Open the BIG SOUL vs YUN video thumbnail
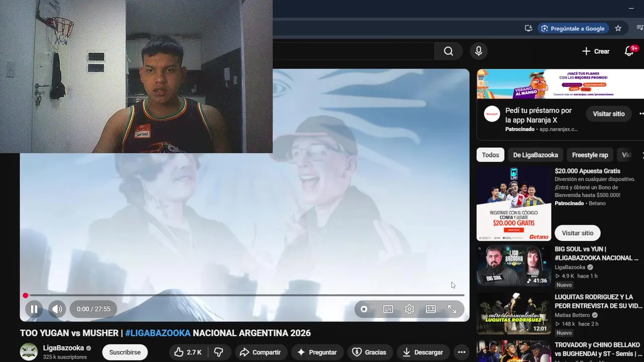Screen dimensions: 644x362 (514, 265)
